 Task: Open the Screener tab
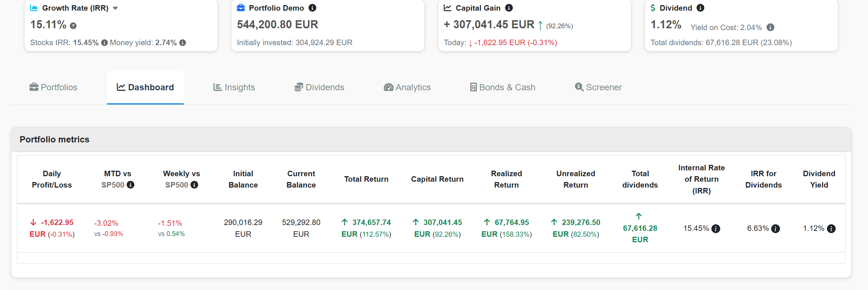click(598, 87)
